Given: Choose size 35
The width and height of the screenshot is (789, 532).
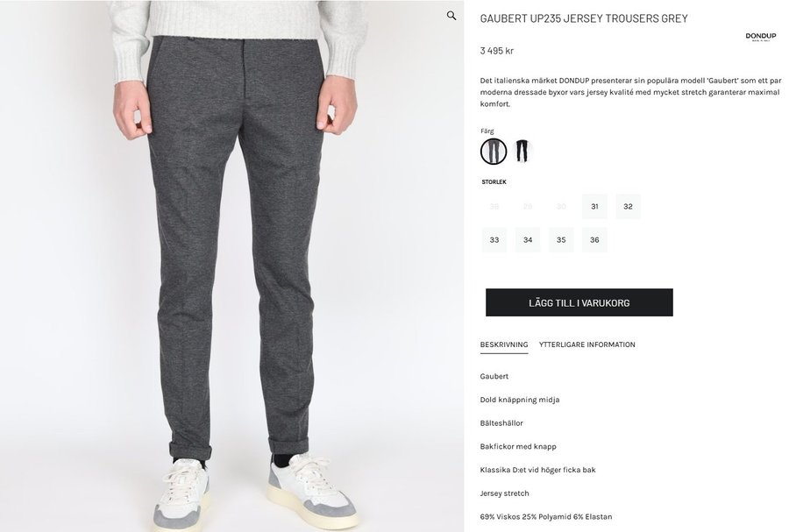Looking at the screenshot, I should click(x=561, y=240).
